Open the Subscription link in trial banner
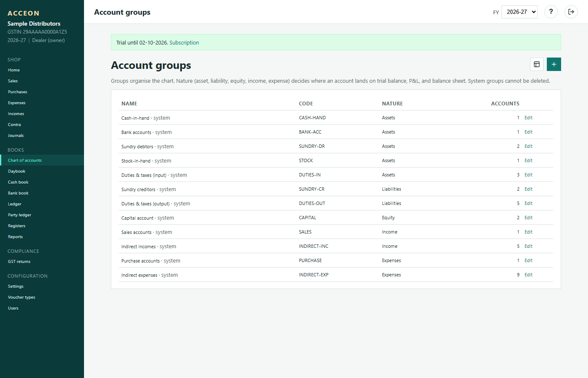Viewport: 588px width, 378px height. (184, 42)
